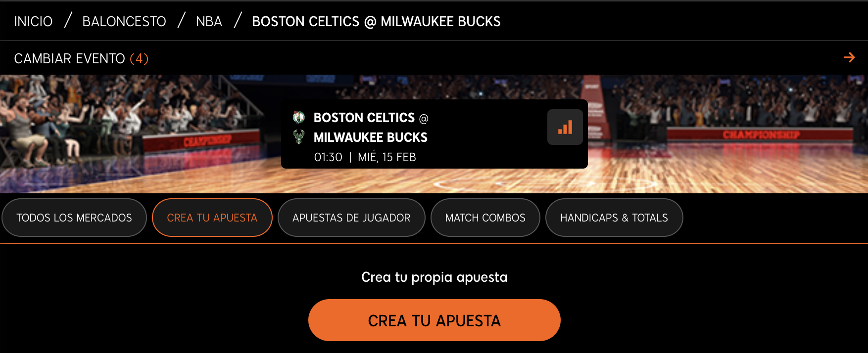This screenshot has width=868, height=353.
Task: Click the Milwaukee Bucks team logo
Action: [298, 137]
